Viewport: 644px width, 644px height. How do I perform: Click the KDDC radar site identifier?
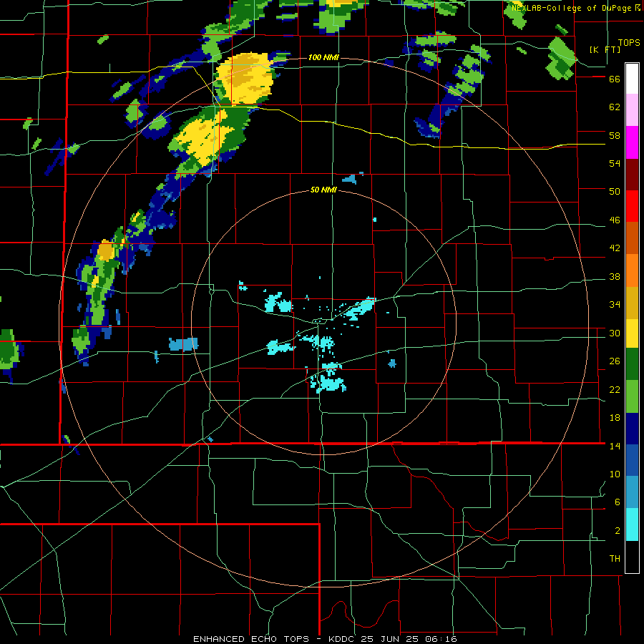343,639
